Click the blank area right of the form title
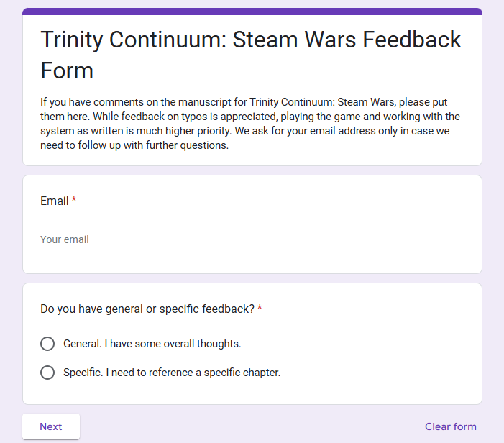Image resolution: width=504 pixels, height=443 pixels. 288,72
